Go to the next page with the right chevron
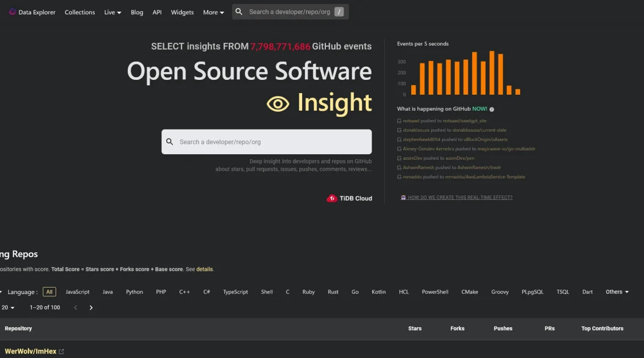The height and width of the screenshot is (358, 644). tap(91, 307)
